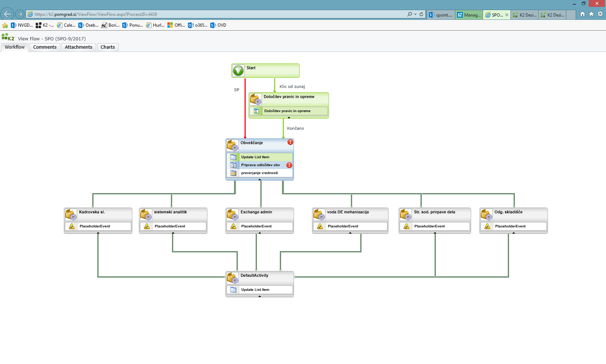Screen dimensions: 606x364
Task: Click the first K2 Desi... browser tab
Action: point(525,15)
